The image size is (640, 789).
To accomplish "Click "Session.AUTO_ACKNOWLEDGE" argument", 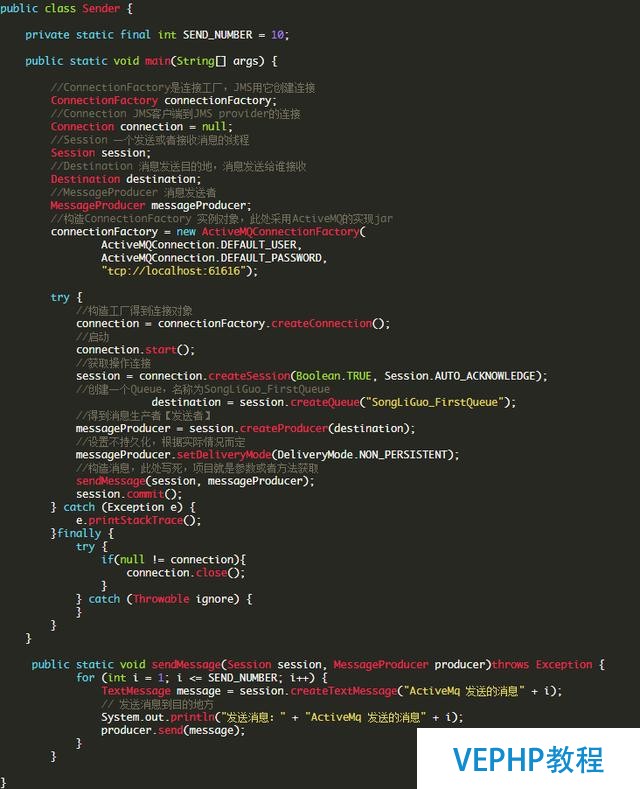I will [460, 376].
